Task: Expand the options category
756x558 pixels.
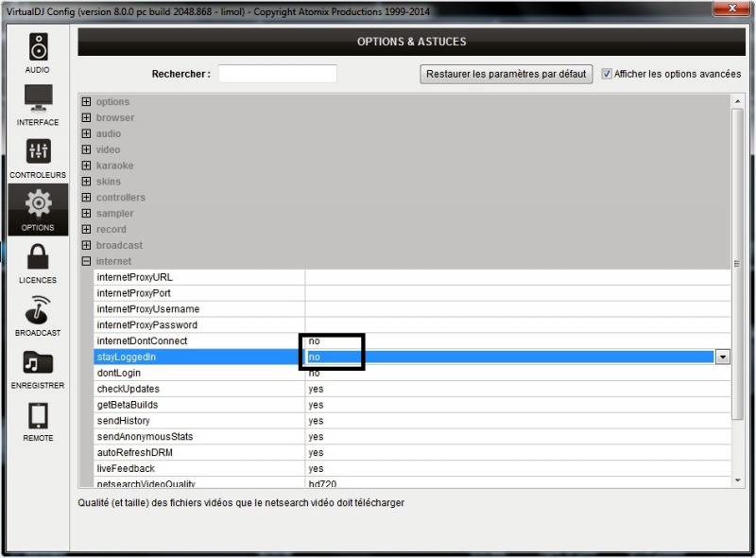Action: 86,101
